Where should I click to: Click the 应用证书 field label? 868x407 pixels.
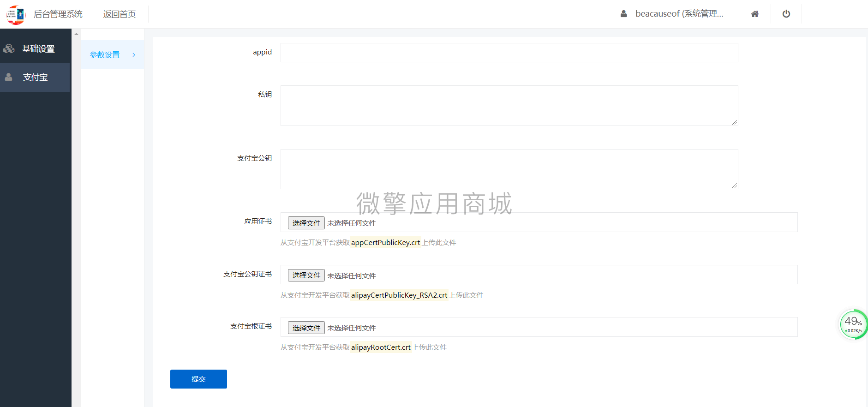pyautogui.click(x=258, y=221)
